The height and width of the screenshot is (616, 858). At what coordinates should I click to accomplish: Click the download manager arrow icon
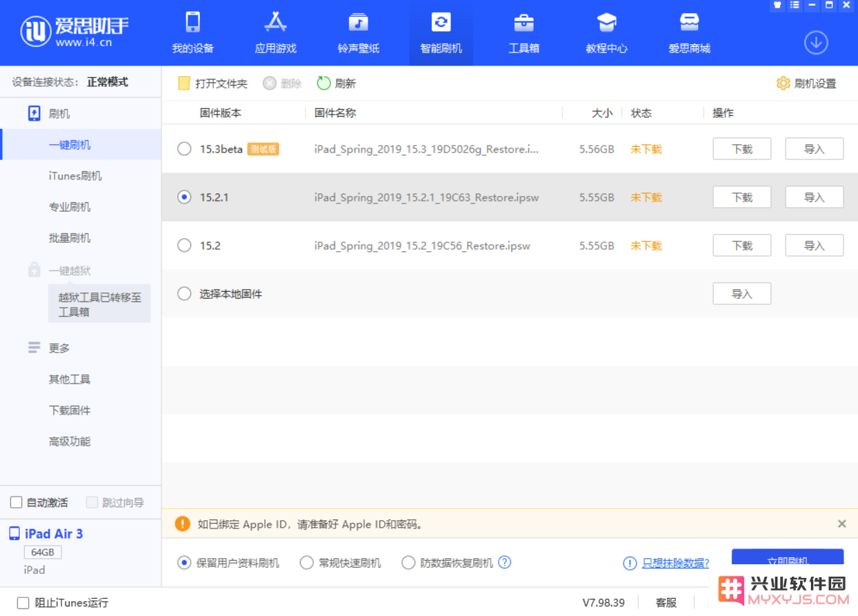(x=816, y=43)
